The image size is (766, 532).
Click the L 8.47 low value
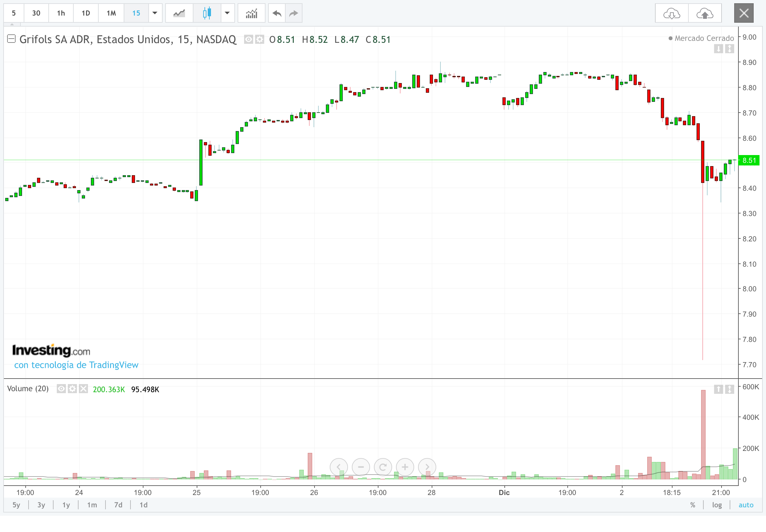point(347,40)
